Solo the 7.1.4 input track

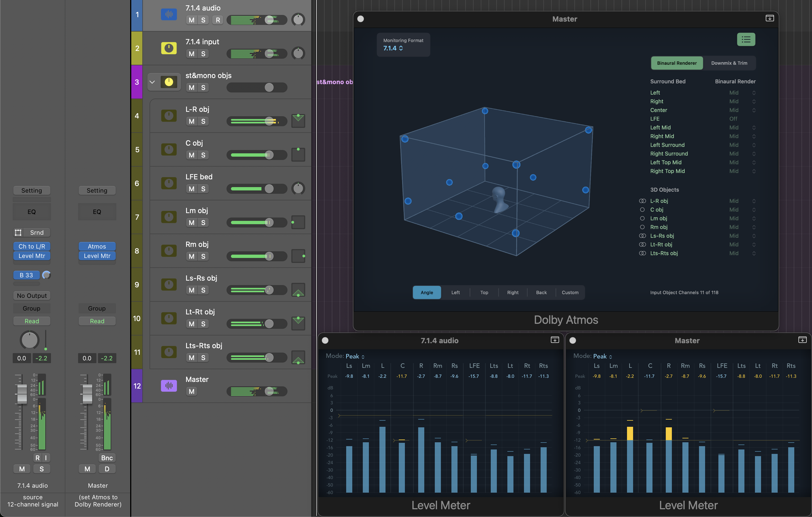pyautogui.click(x=203, y=54)
